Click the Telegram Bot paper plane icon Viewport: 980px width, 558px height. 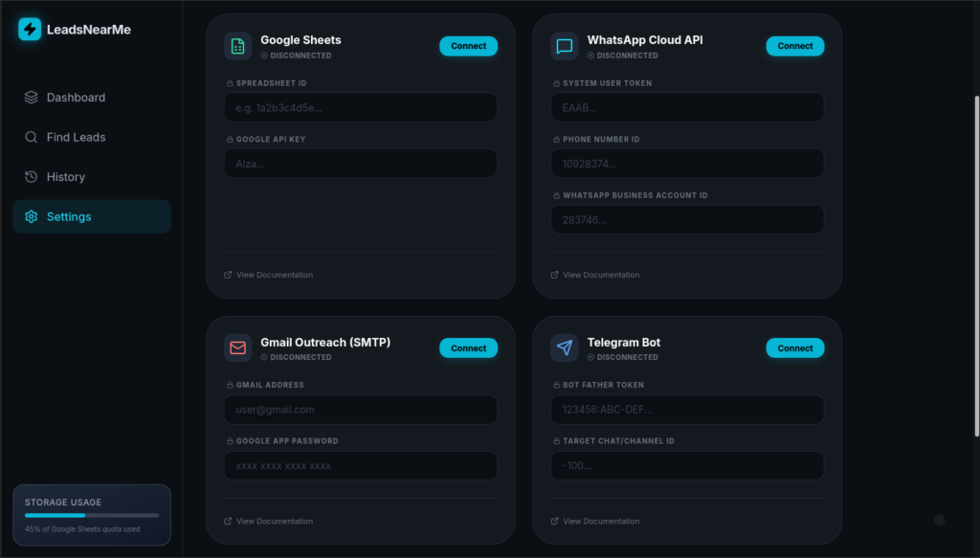click(x=565, y=348)
